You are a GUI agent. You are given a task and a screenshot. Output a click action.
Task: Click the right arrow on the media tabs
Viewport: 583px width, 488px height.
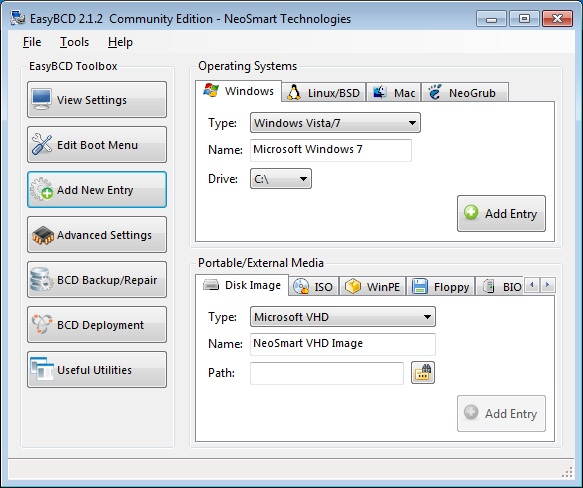[547, 285]
